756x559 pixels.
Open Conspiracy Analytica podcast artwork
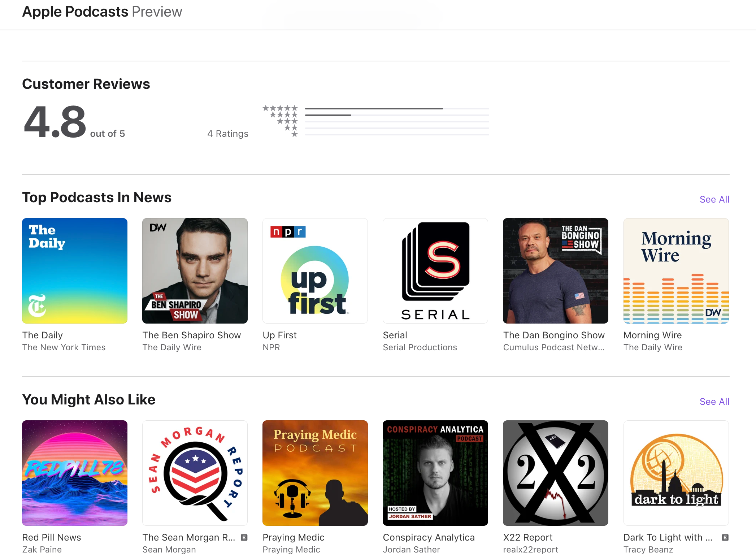435,473
